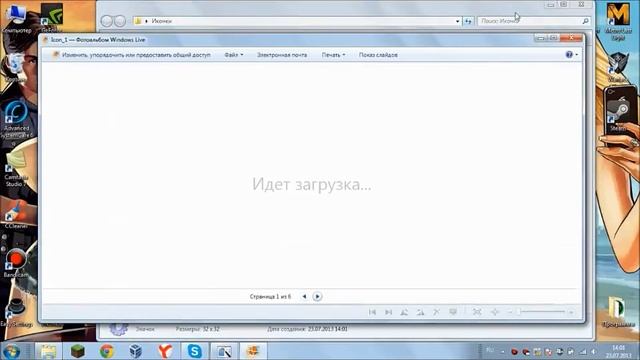Image resolution: width=640 pixels, height=360 pixels.
Task: Open Advanced SystemCare desktop shortcut
Action: (x=16, y=119)
